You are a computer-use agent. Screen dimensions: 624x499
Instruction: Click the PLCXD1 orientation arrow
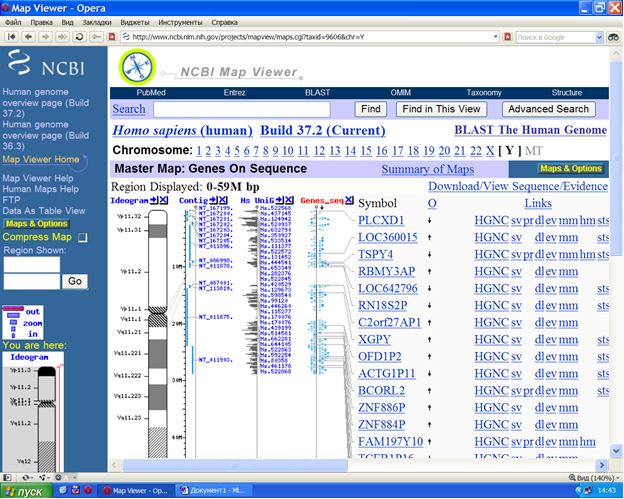[430, 220]
